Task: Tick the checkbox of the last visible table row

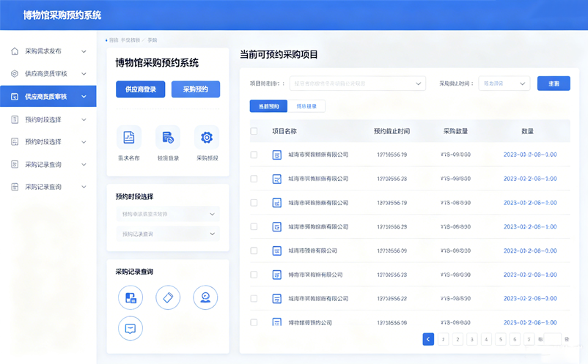Action: pos(254,322)
